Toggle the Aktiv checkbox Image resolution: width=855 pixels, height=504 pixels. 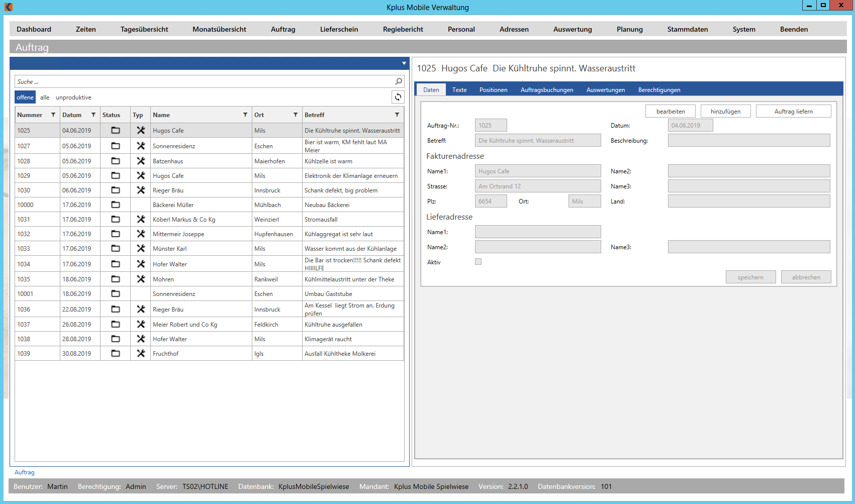pos(478,261)
